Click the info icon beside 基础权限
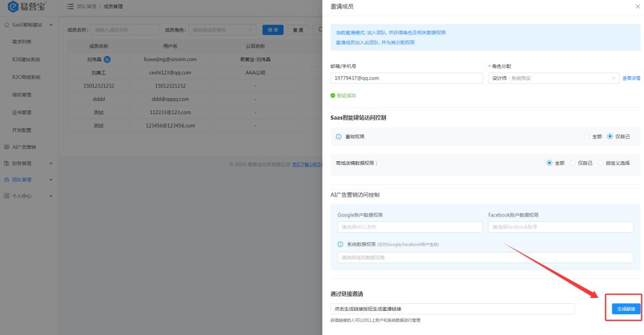This screenshot has height=335, width=644. tap(339, 137)
